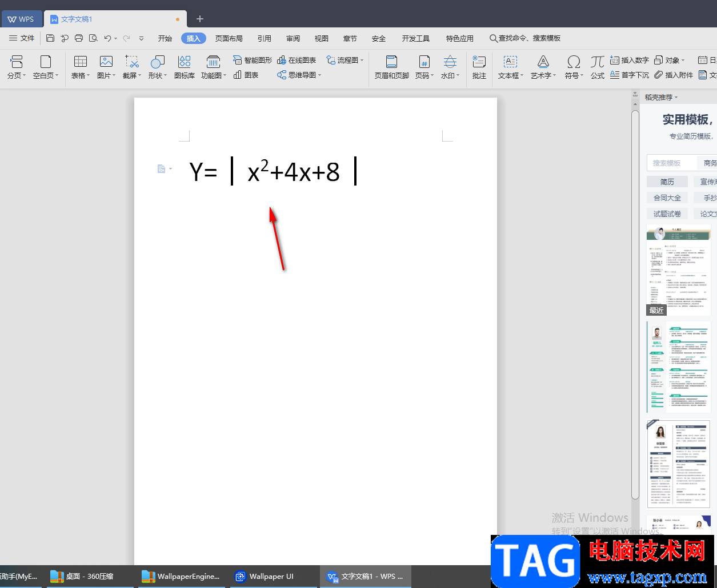
Task: Open the first resume template thumbnail
Action: 679,269
